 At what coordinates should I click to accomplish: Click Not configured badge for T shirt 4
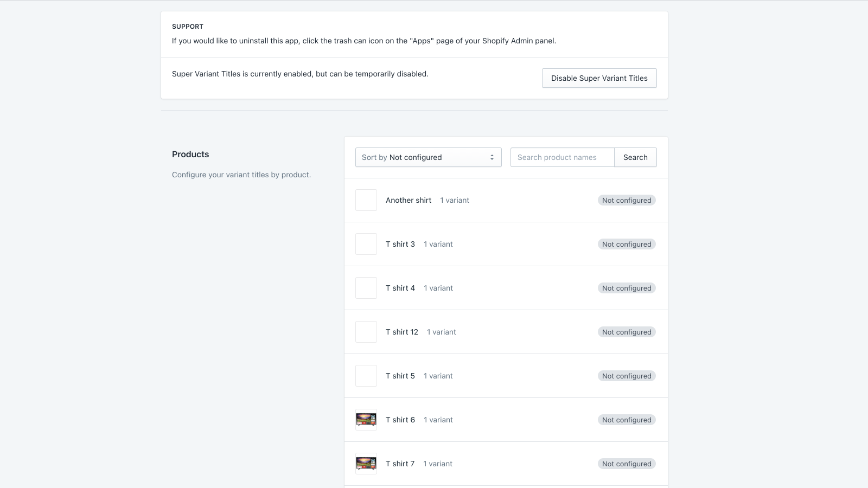(x=627, y=288)
